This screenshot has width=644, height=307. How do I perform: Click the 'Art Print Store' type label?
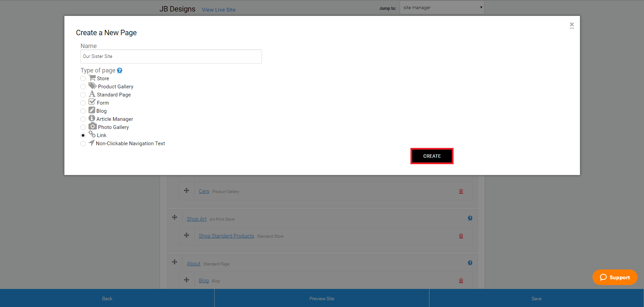(x=222, y=219)
